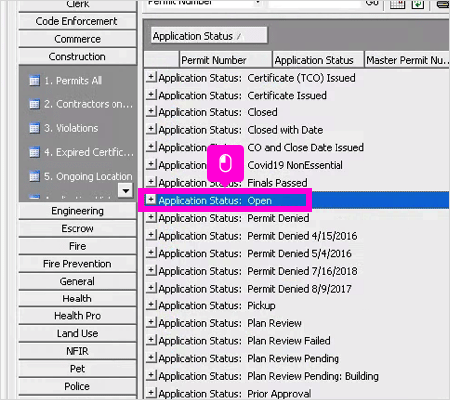
Task: Expand the Pickup status group
Action: tap(151, 305)
